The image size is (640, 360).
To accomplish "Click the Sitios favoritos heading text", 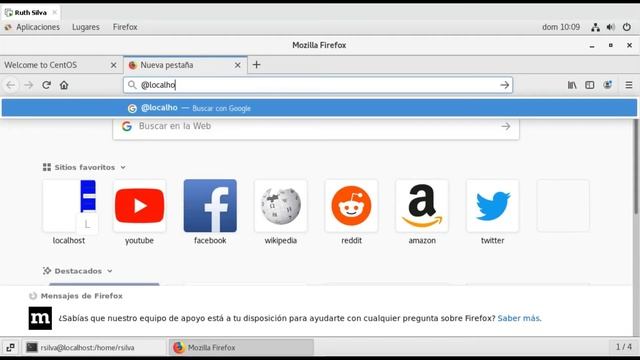I will point(84,167).
